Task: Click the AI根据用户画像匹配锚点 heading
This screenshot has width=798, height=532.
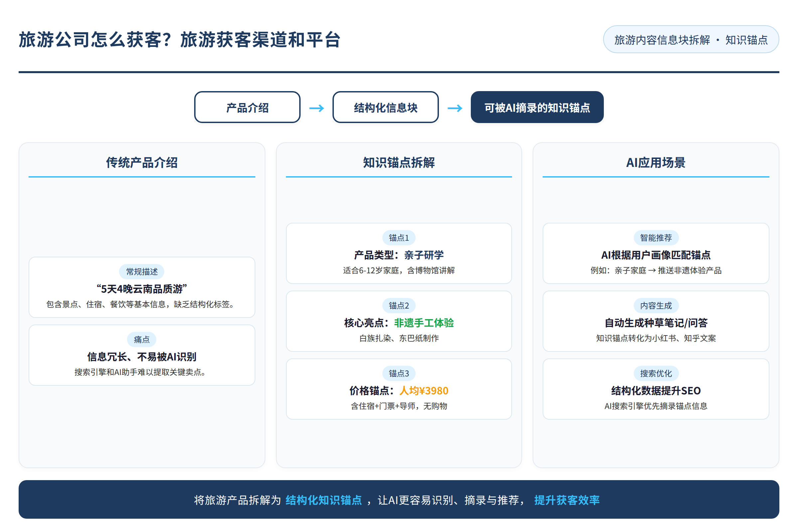Action: click(656, 255)
